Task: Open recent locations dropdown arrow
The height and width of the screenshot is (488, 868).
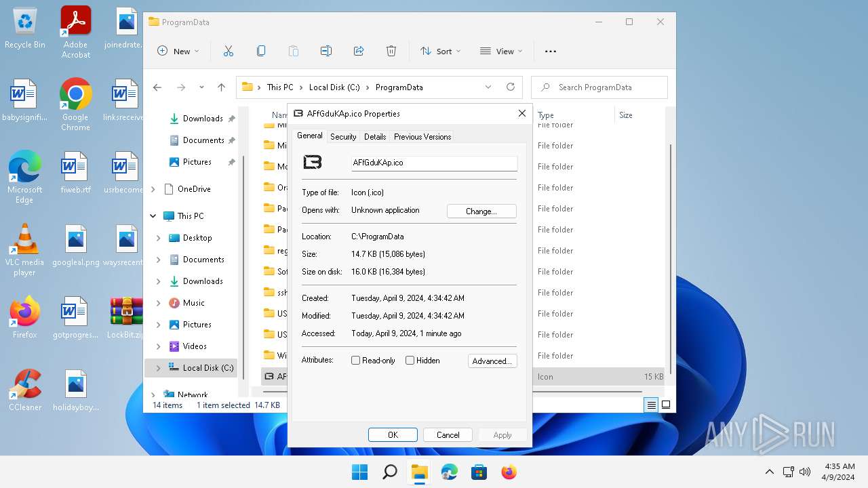Action: [x=201, y=87]
